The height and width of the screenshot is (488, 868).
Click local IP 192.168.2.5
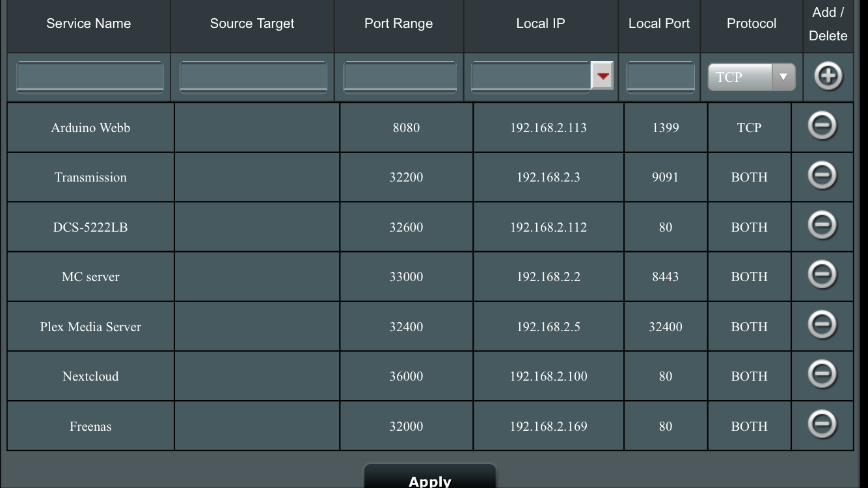tap(549, 326)
